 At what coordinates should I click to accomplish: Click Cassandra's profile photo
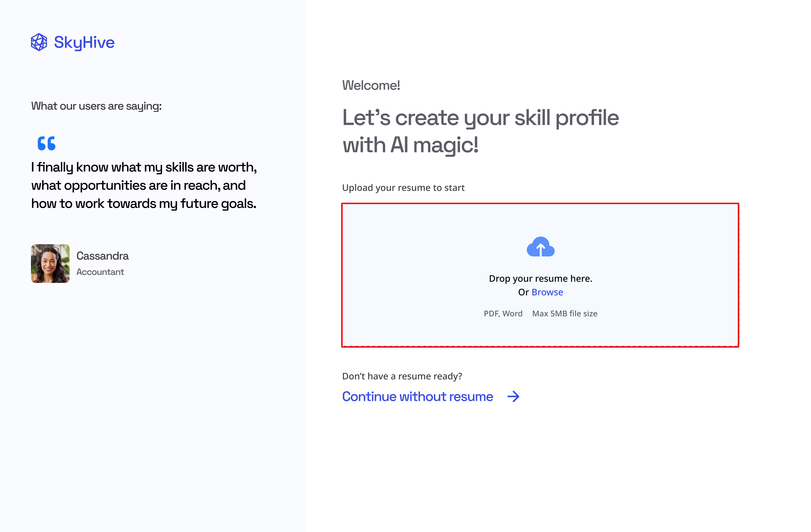point(50,264)
